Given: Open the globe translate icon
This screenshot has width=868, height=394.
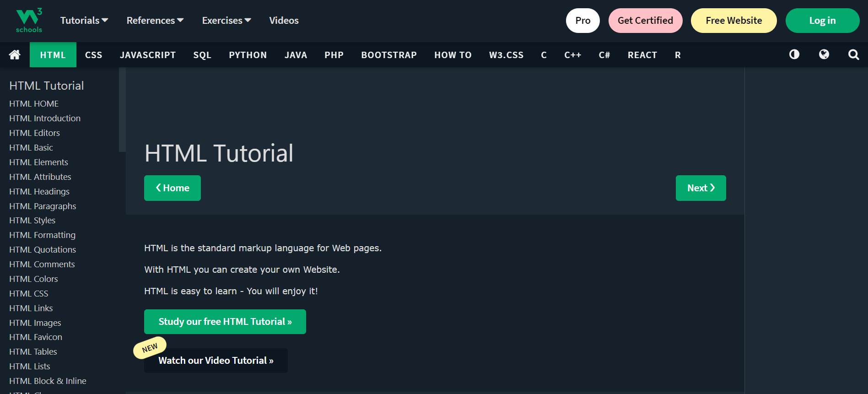Looking at the screenshot, I should point(824,54).
